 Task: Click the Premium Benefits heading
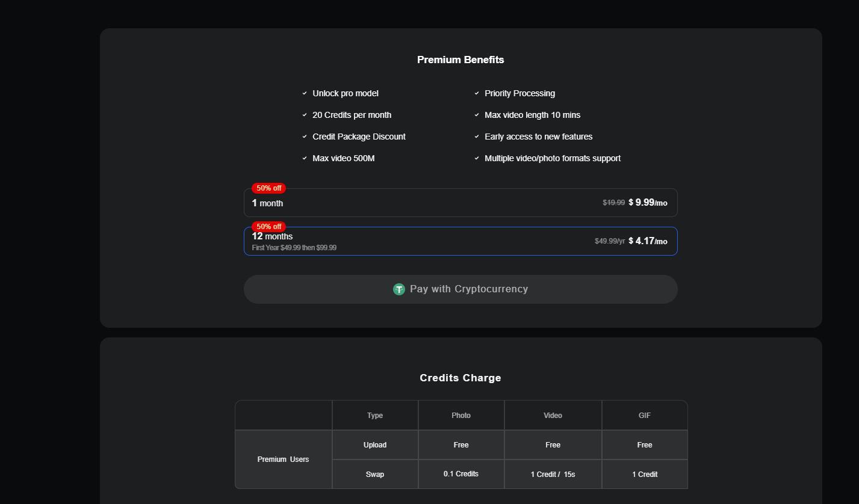461,60
